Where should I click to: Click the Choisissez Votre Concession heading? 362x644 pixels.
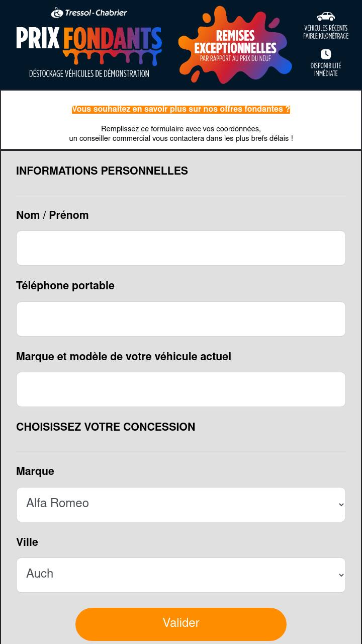point(106,427)
